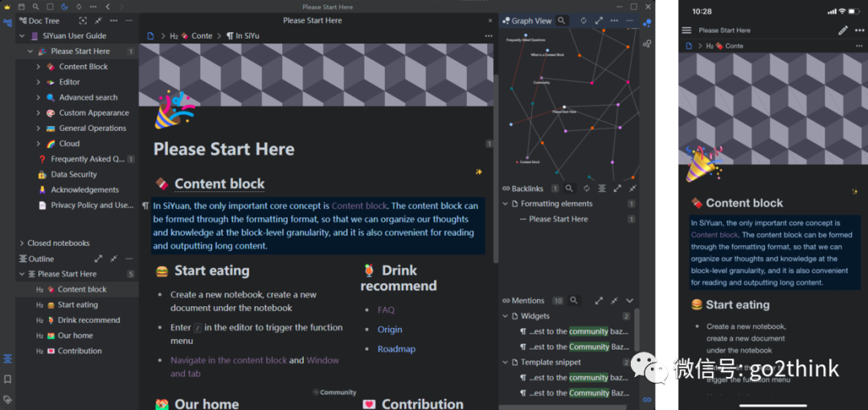The height and width of the screenshot is (410, 868).
Task: Expand the Content Block document node
Action: [x=39, y=67]
